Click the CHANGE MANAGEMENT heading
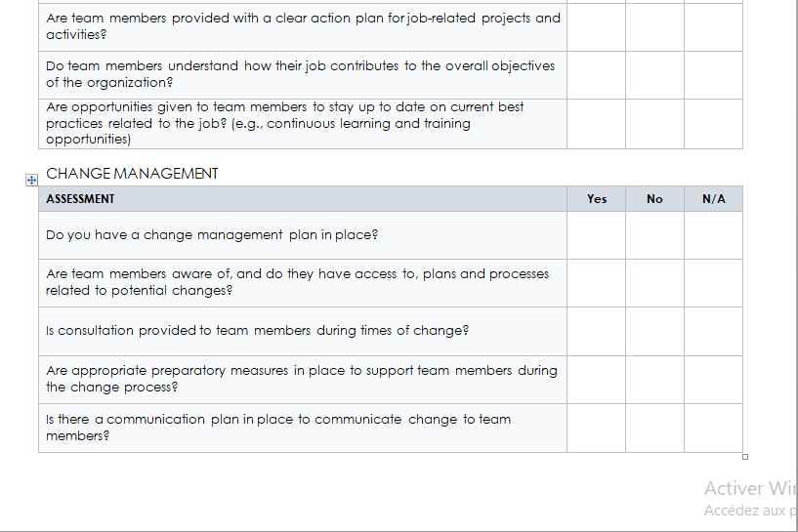This screenshot has height=532, width=798. pyautogui.click(x=132, y=174)
